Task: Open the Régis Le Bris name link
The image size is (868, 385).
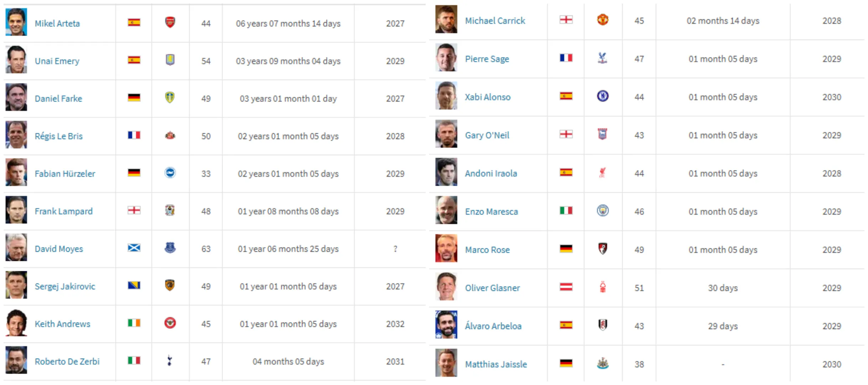Action: (58, 136)
